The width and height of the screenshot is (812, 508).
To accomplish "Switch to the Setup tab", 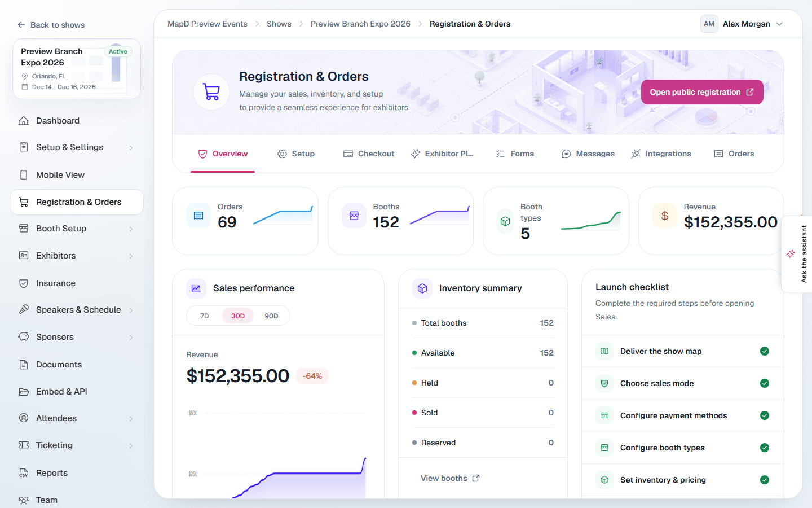I will [296, 154].
